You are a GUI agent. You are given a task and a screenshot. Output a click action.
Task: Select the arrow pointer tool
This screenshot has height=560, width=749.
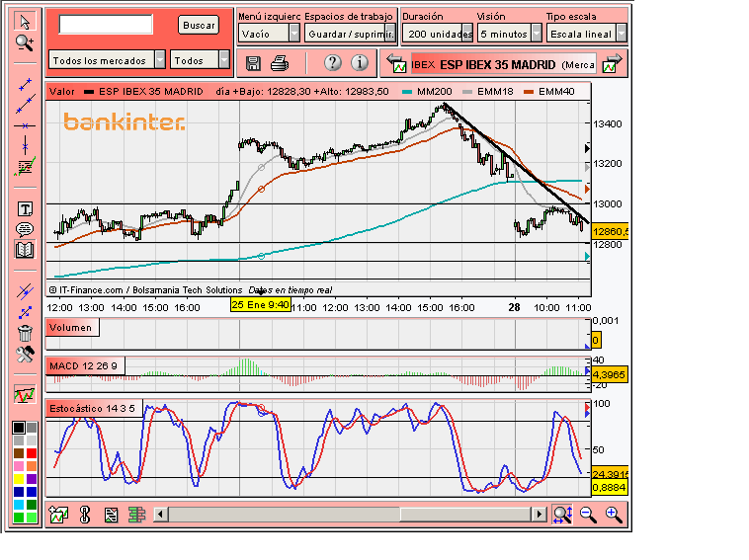[25, 22]
